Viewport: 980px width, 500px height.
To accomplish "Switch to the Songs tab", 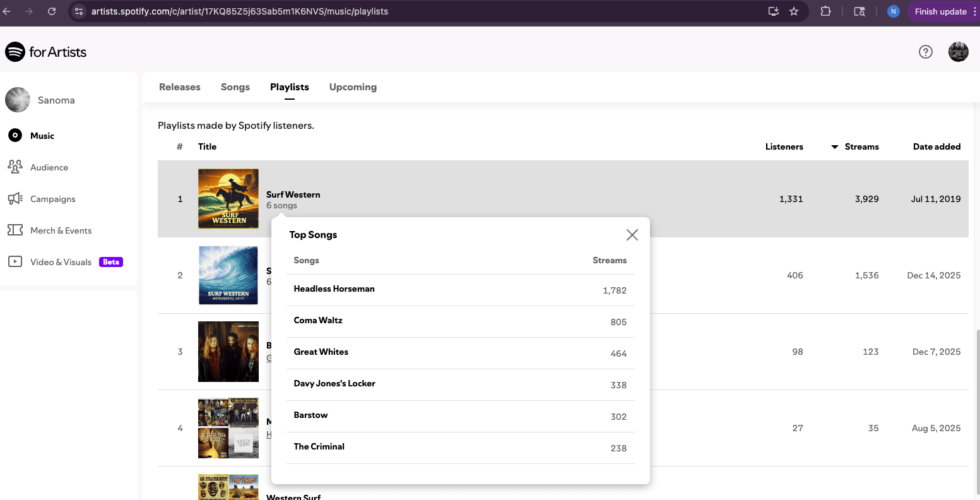I will (235, 87).
